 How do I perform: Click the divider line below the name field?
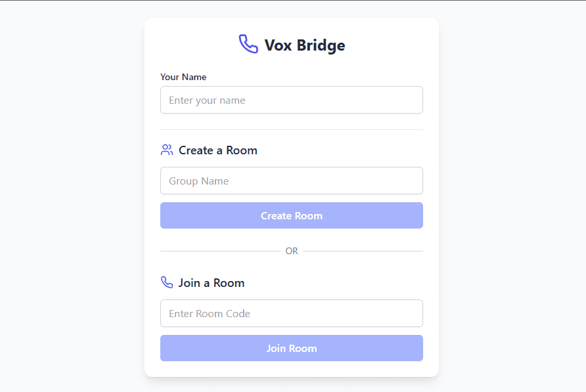point(291,129)
